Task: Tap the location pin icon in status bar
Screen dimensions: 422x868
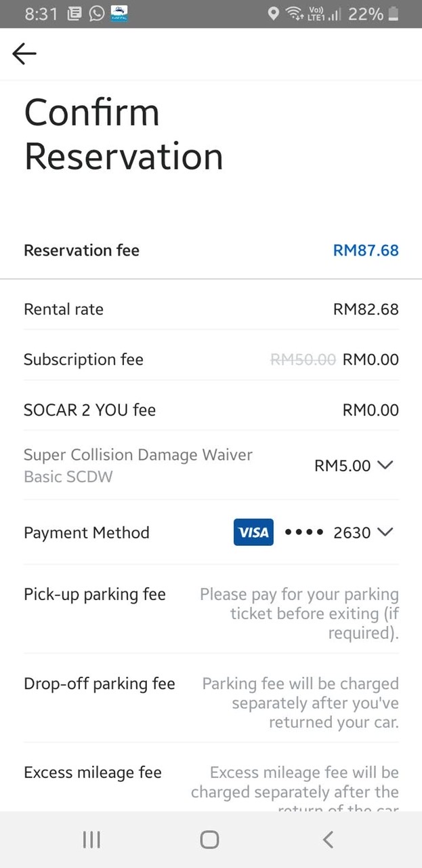Action: click(x=273, y=14)
